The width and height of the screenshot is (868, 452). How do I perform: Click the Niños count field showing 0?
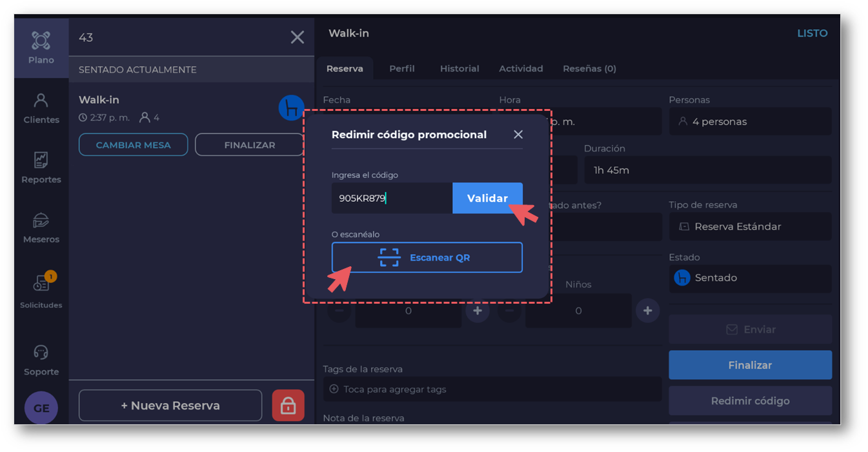coord(578,311)
